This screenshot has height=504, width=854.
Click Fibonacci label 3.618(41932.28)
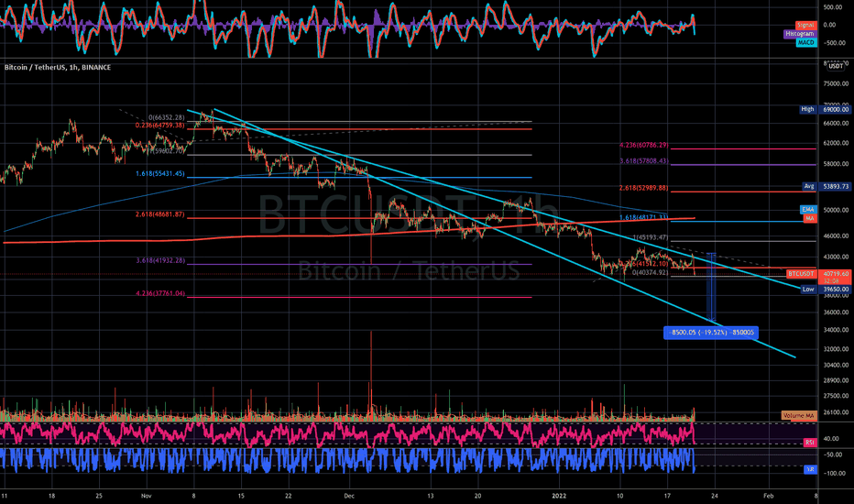(x=160, y=260)
